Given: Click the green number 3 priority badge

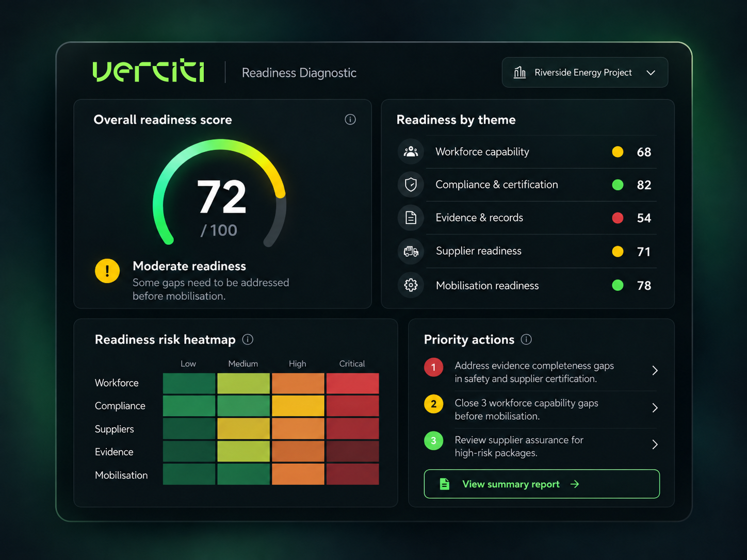Looking at the screenshot, I should tap(433, 441).
